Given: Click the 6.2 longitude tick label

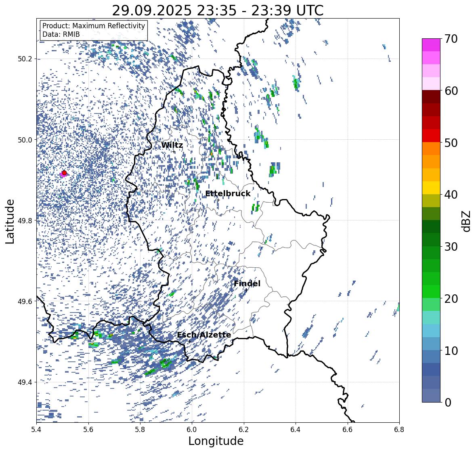Looking at the screenshot, I should tap(244, 430).
